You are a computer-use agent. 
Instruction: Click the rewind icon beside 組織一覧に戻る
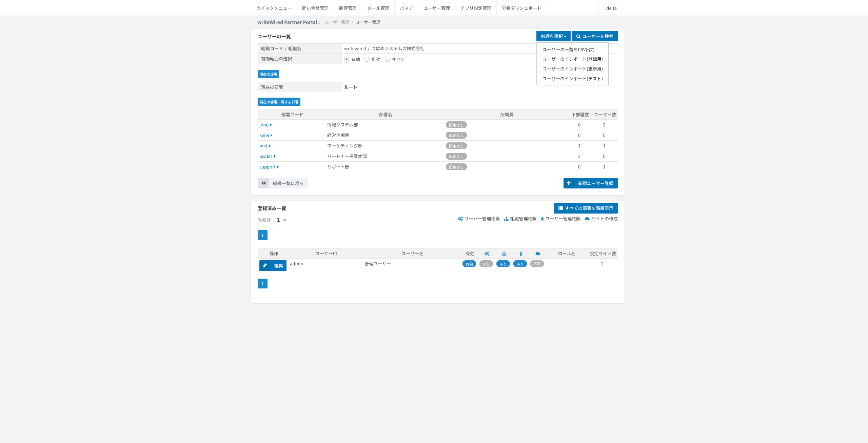(263, 183)
